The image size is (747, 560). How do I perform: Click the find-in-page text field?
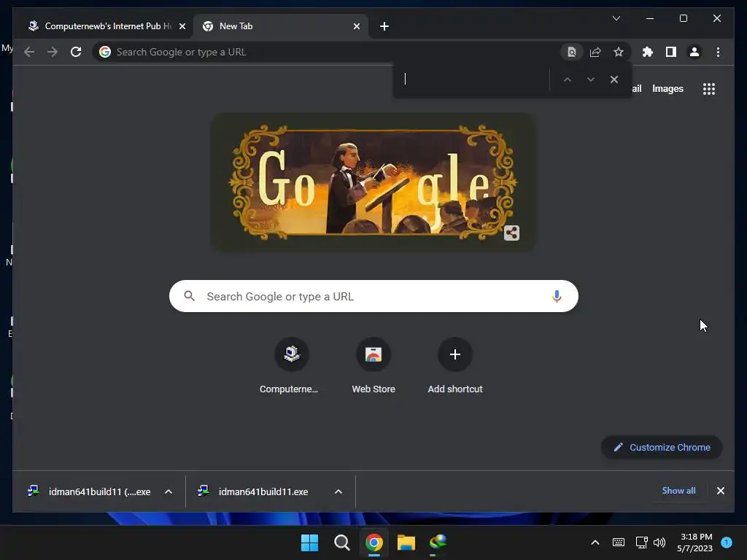click(473, 79)
